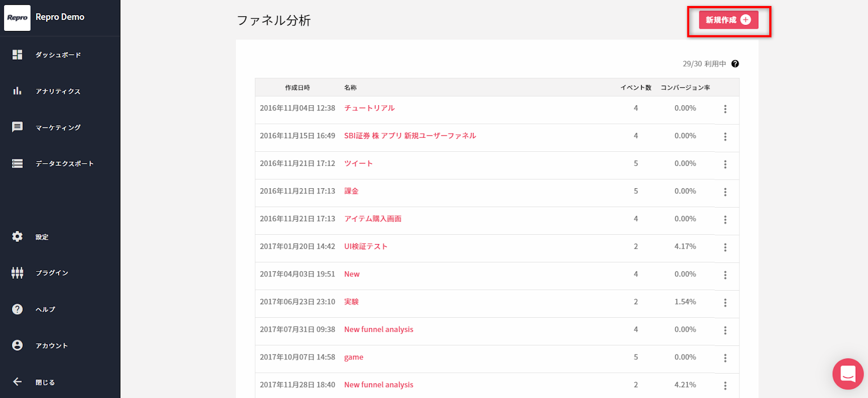Click the 2016年11月04日 12:38 date cell
868x398 pixels.
click(297, 108)
